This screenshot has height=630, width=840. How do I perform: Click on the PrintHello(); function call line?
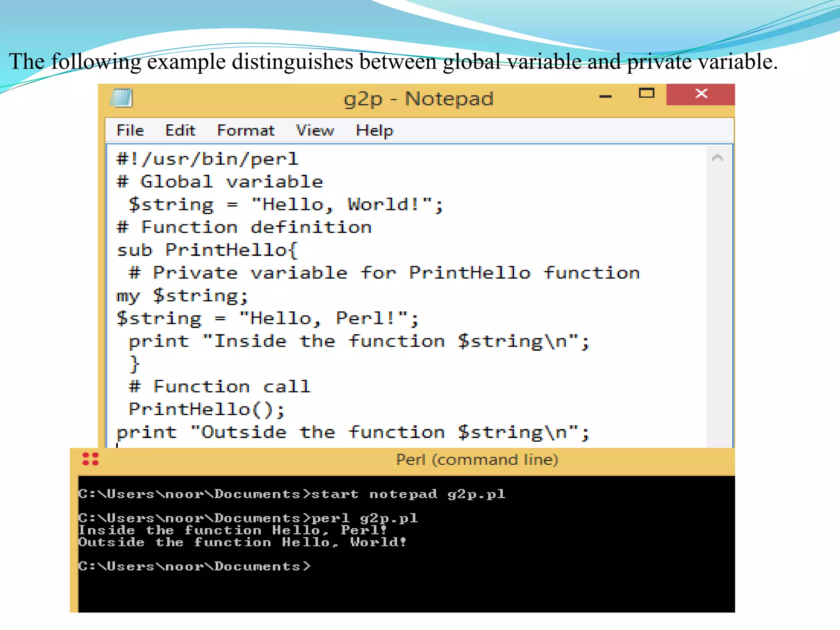click(206, 409)
